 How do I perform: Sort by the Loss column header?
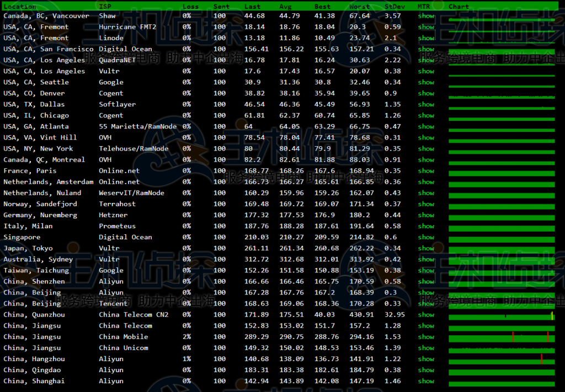[x=190, y=7]
